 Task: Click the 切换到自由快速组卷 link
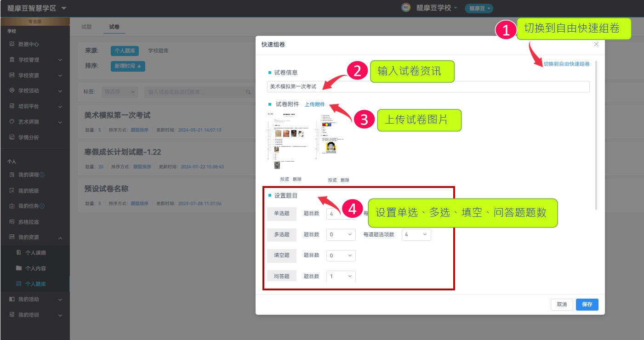[566, 64]
